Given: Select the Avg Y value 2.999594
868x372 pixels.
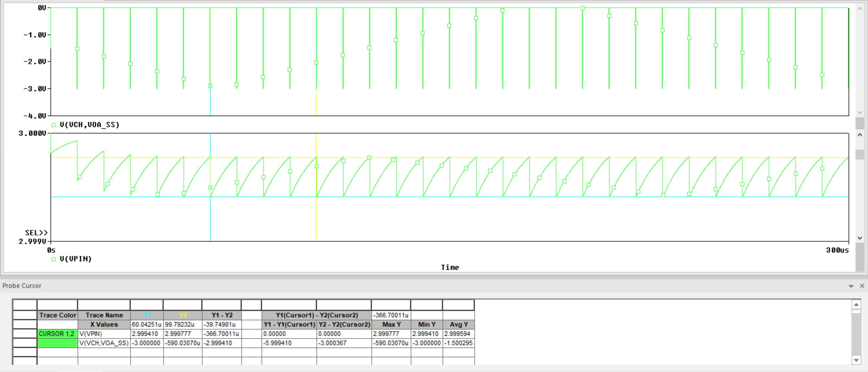Looking at the screenshot, I should [459, 334].
